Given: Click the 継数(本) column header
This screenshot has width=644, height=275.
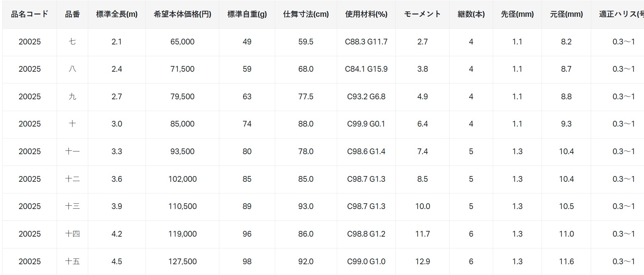Looking at the screenshot, I should 471,14.
